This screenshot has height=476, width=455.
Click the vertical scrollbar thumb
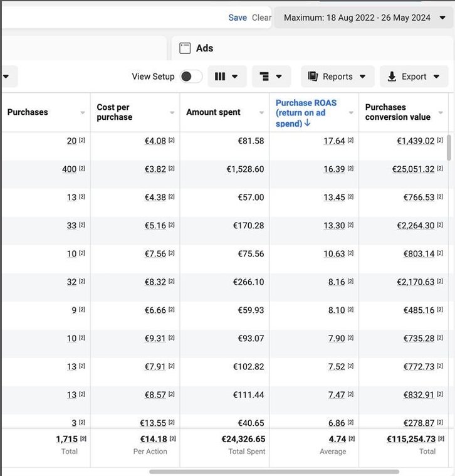pos(448,147)
